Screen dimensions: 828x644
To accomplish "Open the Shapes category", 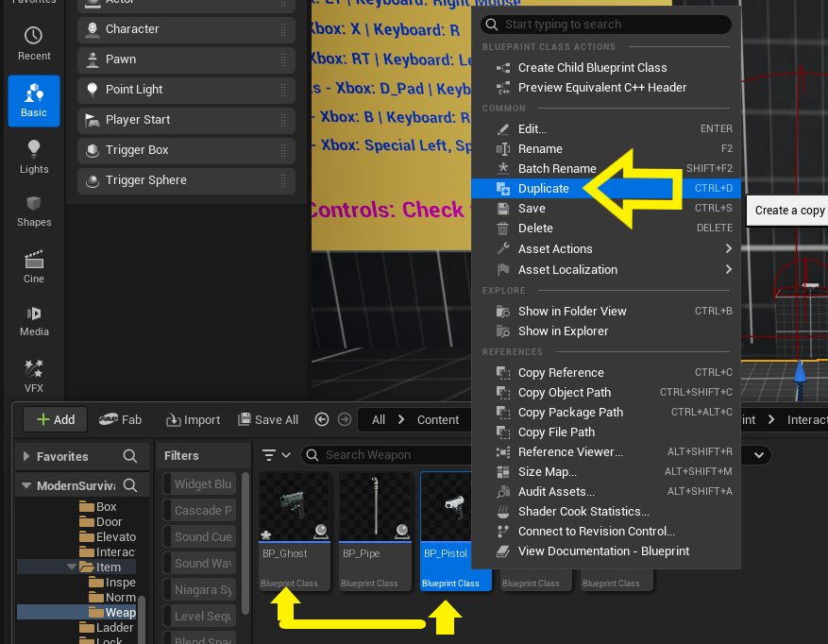I will [34, 211].
